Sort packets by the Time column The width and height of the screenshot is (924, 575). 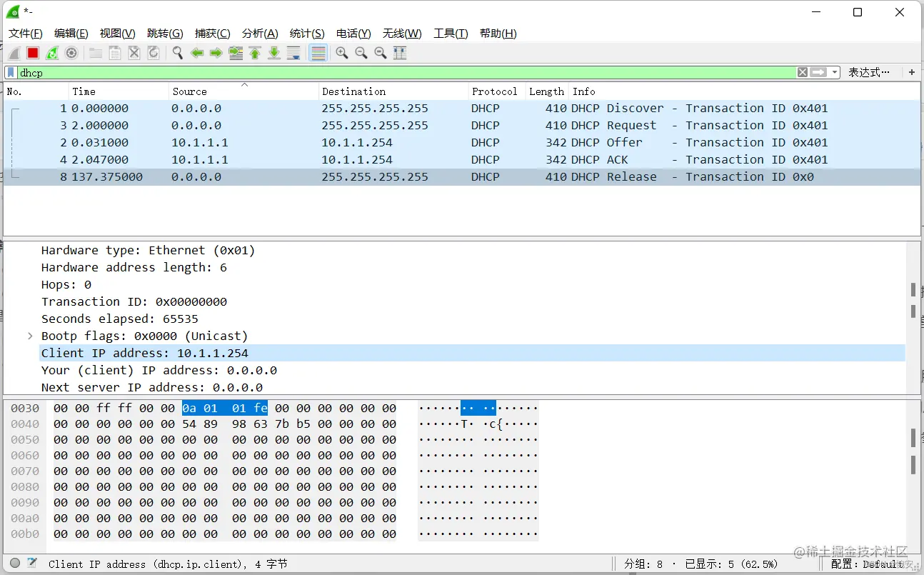tap(119, 91)
